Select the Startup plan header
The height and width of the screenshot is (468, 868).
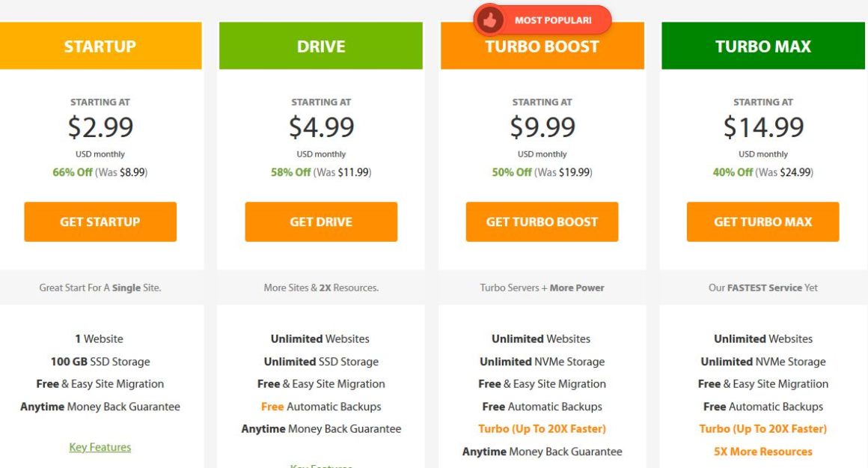tap(100, 46)
